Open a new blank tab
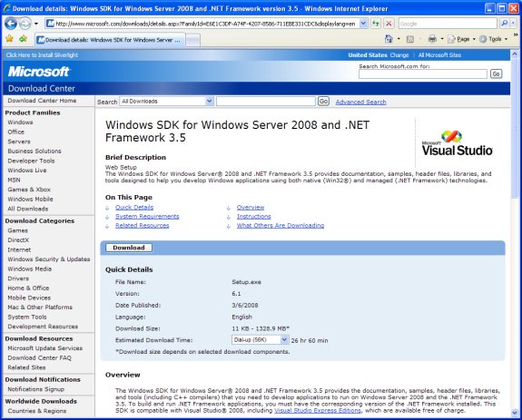 pyautogui.click(x=192, y=40)
